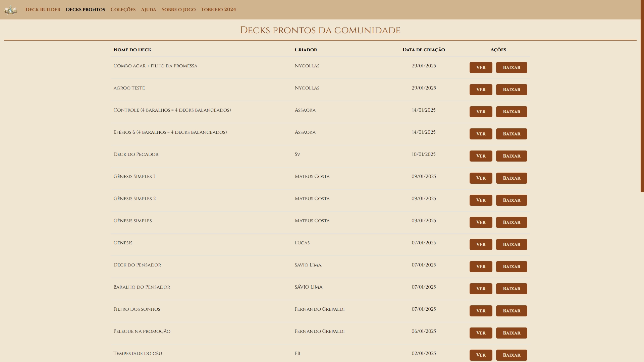
Task: Click the site logo icon
Action: tap(11, 10)
